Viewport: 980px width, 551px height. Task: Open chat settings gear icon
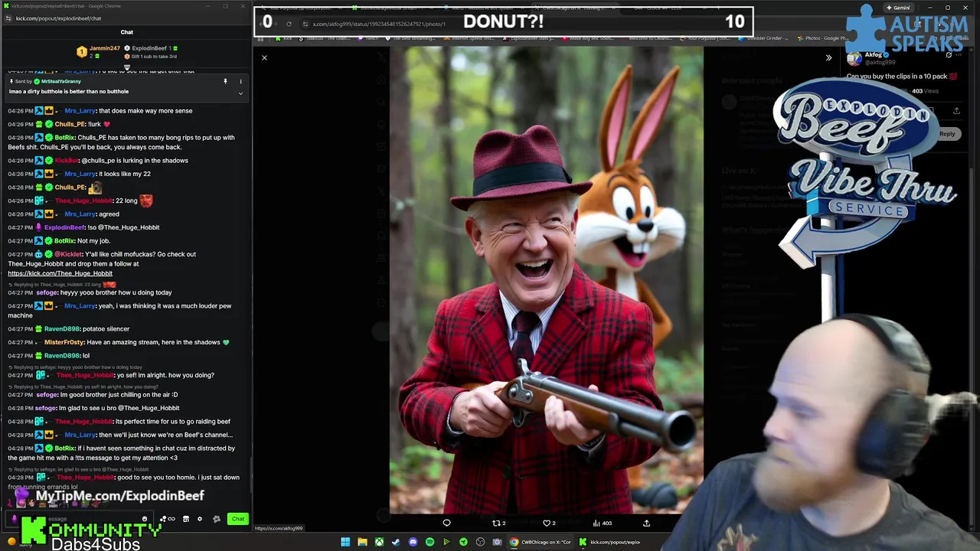pos(200,519)
